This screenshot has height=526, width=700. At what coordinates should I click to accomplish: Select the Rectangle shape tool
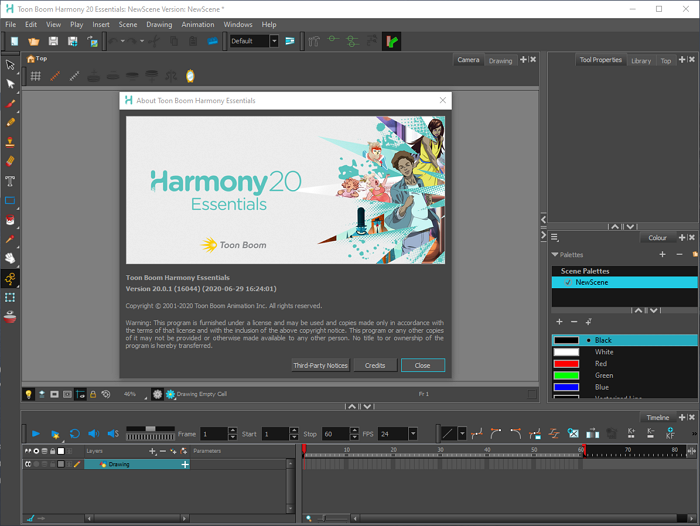(10, 200)
